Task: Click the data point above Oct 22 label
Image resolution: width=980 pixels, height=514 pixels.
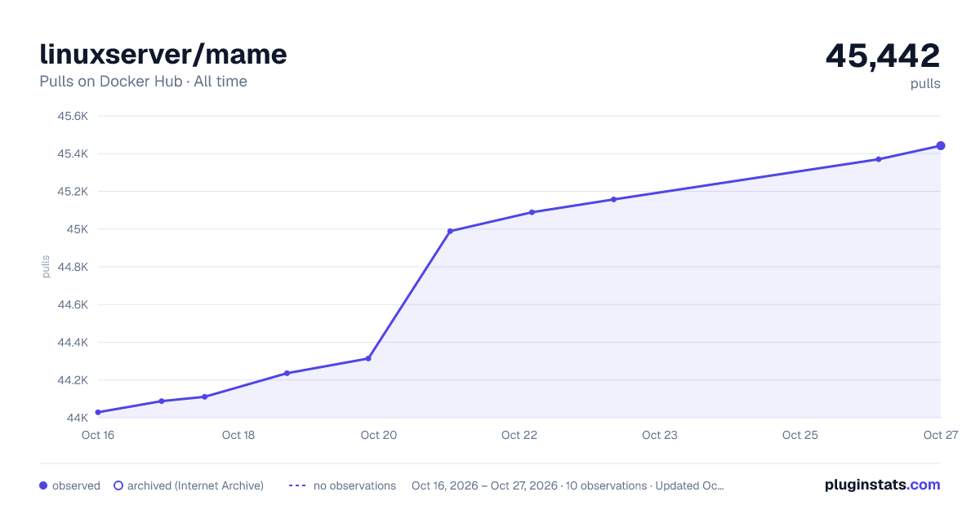Action: pyautogui.click(x=532, y=212)
